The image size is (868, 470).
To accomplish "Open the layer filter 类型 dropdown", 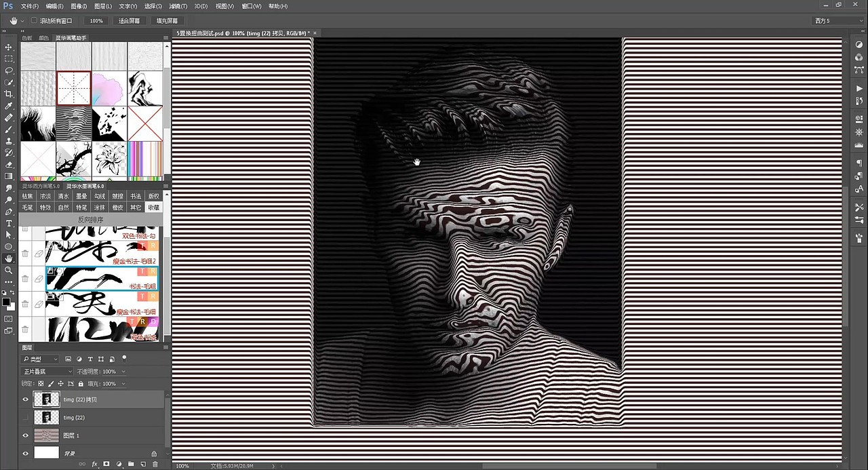I will coord(41,359).
